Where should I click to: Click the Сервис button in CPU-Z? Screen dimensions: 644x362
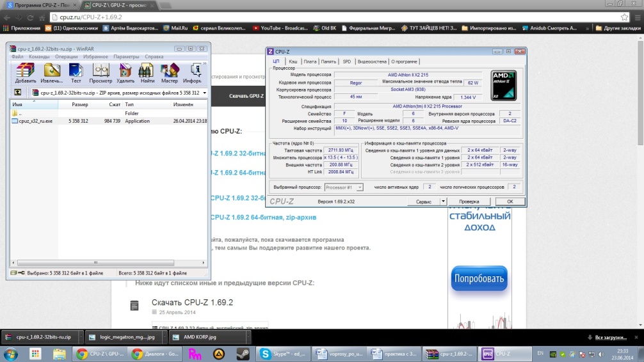pyautogui.click(x=423, y=201)
